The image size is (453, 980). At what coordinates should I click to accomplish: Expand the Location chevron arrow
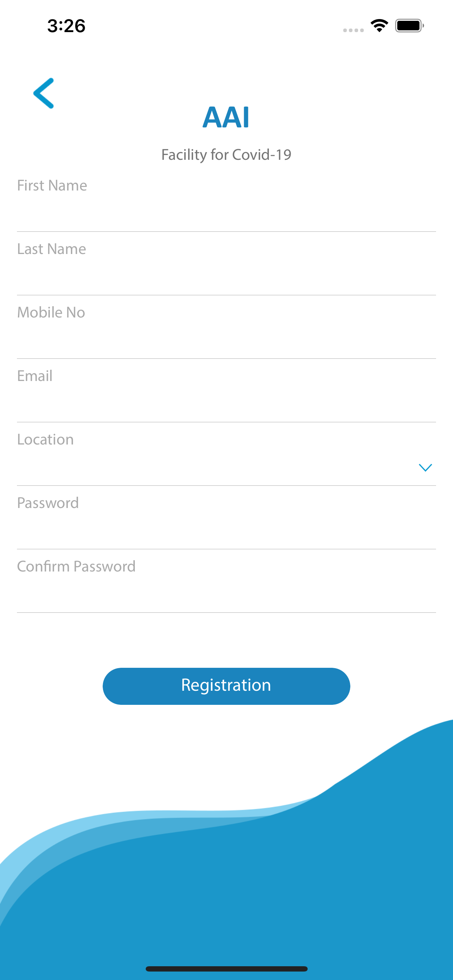[x=425, y=467]
